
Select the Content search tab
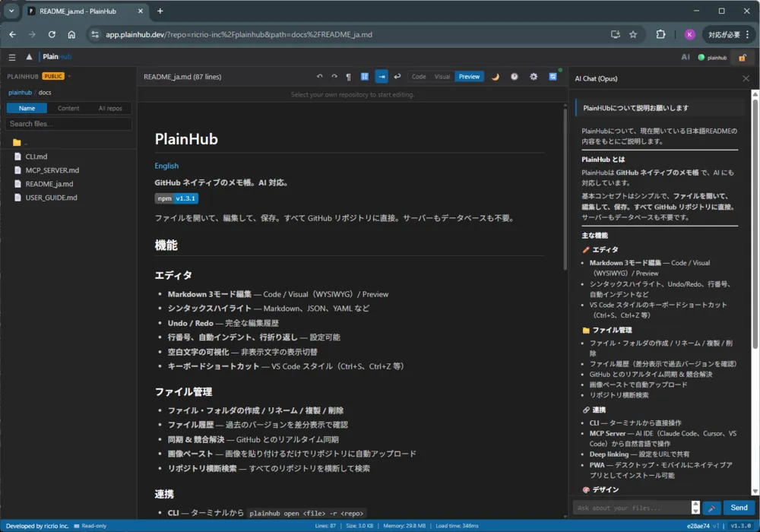coord(68,108)
